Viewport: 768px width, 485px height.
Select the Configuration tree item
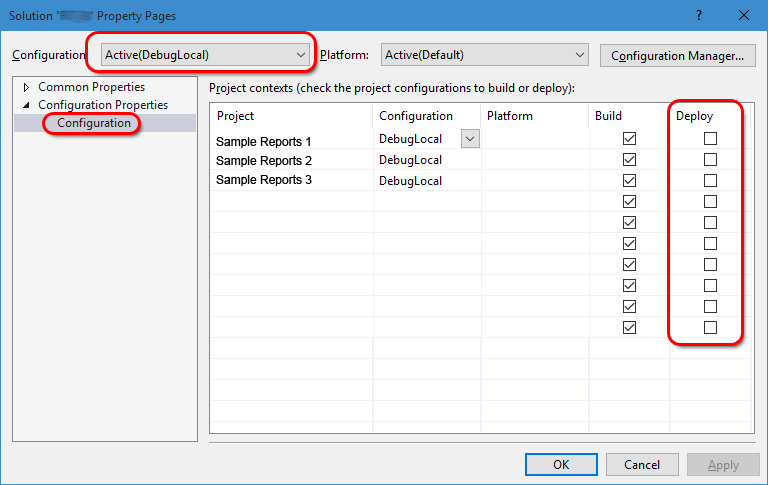pos(93,123)
